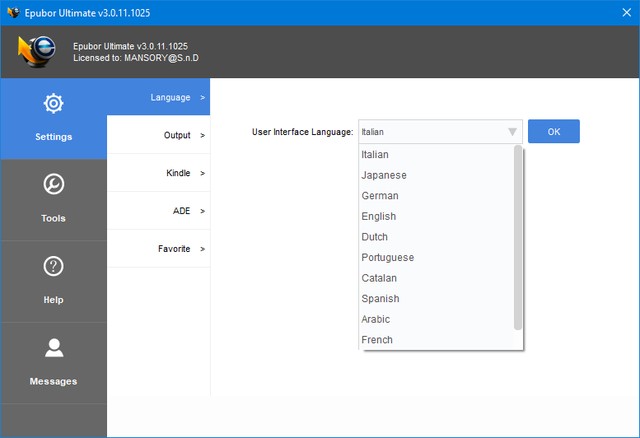The height and width of the screenshot is (438, 640).
Task: Click the Settings gear icon
Action: [x=53, y=103]
